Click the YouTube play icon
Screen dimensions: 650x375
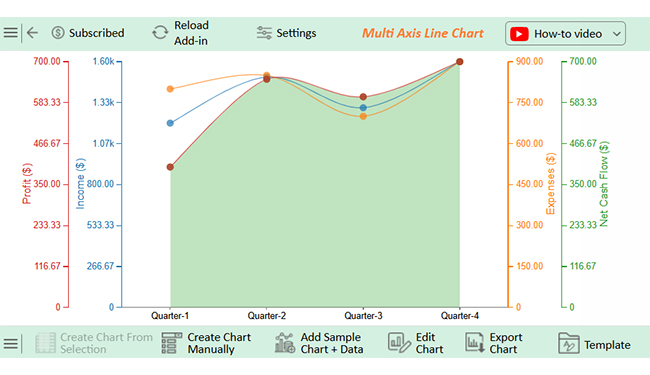coord(519,34)
